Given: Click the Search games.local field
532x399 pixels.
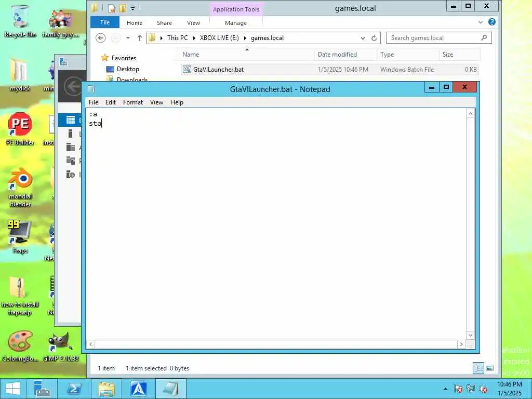Looking at the screenshot, I should click(438, 38).
